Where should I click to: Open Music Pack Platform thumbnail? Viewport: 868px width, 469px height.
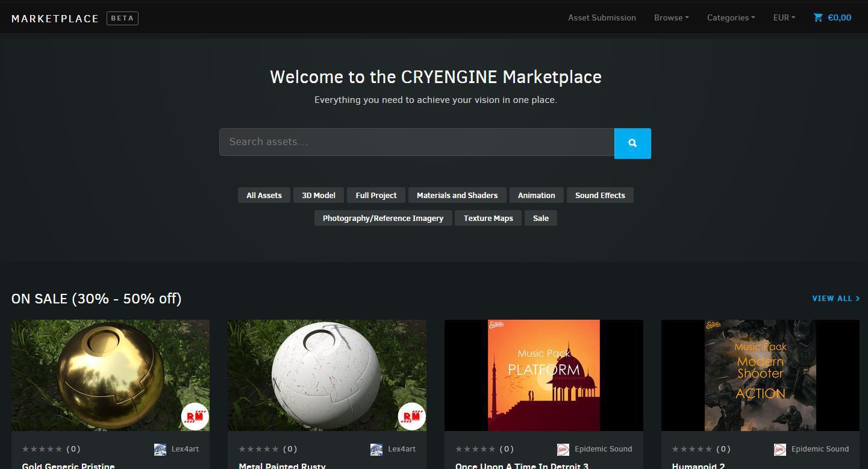(544, 375)
